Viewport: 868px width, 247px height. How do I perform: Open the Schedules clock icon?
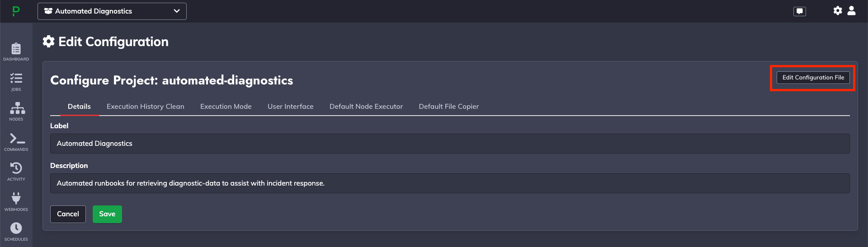coord(16,232)
